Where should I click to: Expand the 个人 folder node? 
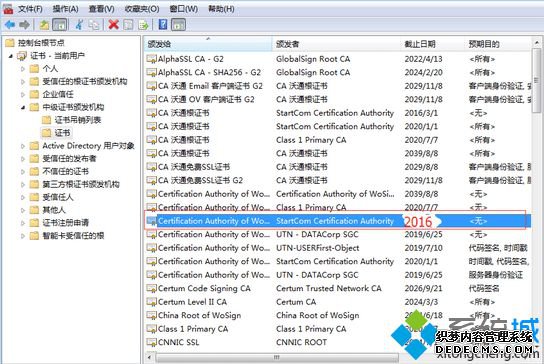point(23,69)
